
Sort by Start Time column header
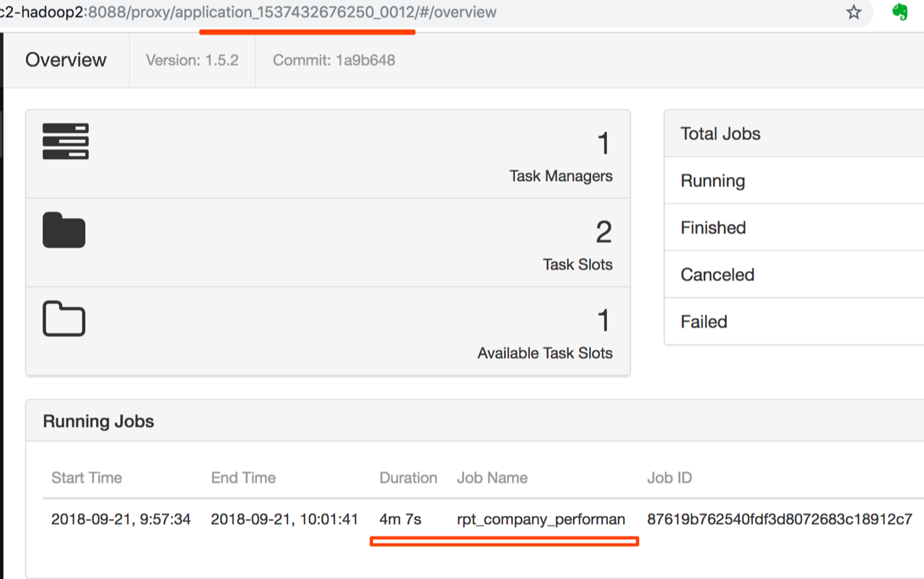coord(87,478)
